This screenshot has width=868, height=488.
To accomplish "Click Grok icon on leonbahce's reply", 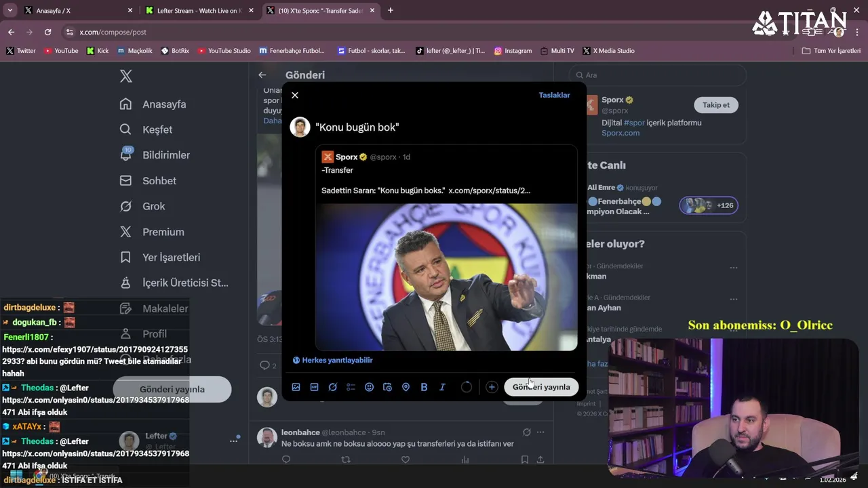I will 527,432.
